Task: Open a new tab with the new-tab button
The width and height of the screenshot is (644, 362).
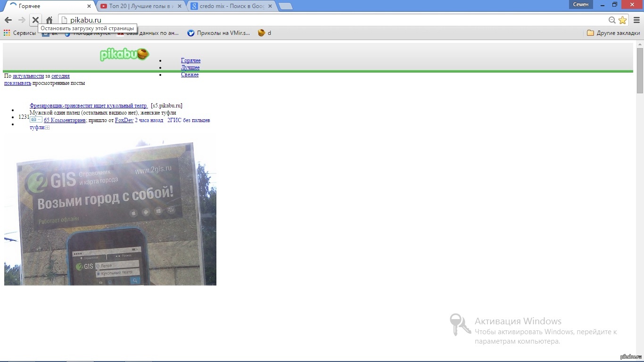Action: tap(286, 6)
